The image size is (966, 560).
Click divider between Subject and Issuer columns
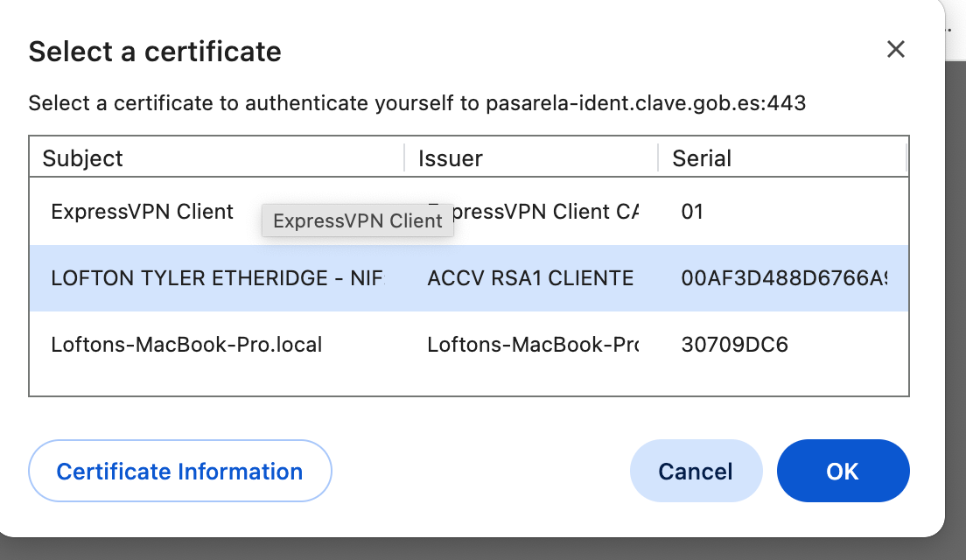pos(404,158)
